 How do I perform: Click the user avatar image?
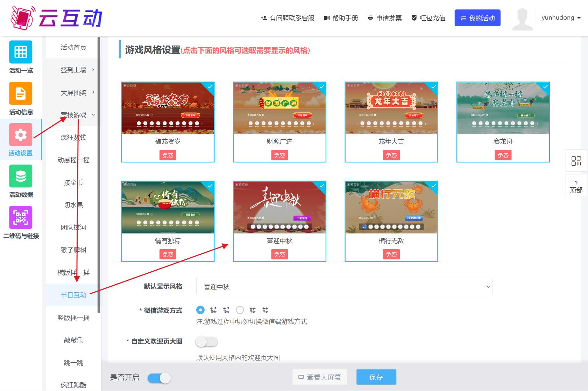click(x=523, y=18)
